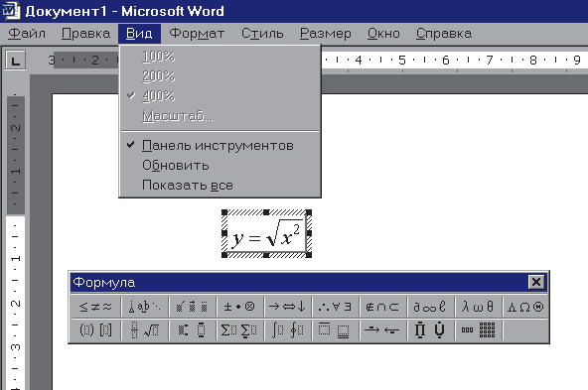Open the embellishments palette in Формула toolbar
Image resolution: width=588 pixels, height=390 pixels.
pos(192,307)
